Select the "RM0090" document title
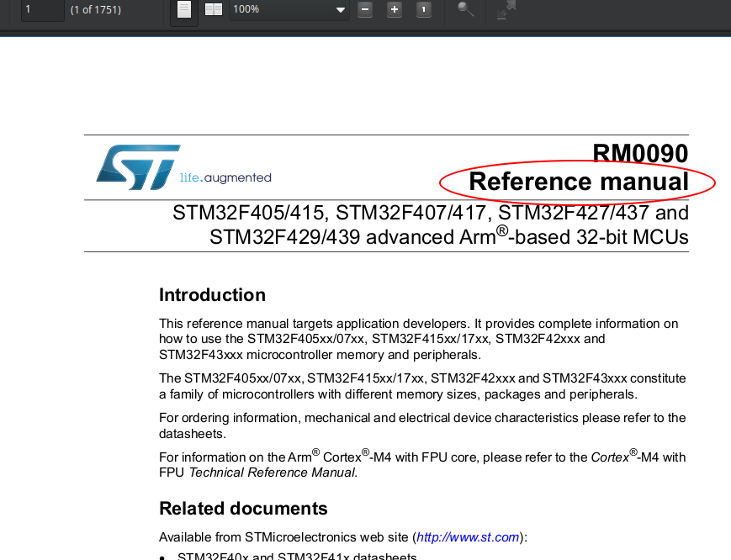 pyautogui.click(x=640, y=154)
